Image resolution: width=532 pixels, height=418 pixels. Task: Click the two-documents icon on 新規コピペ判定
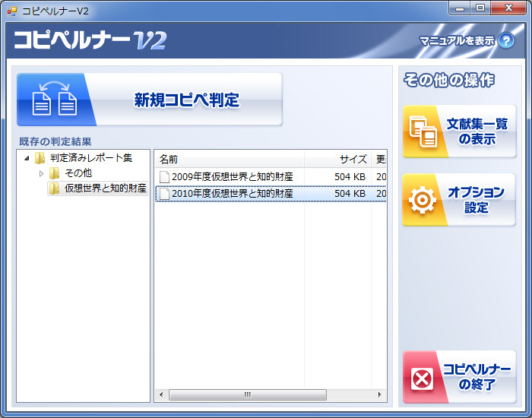coord(54,99)
